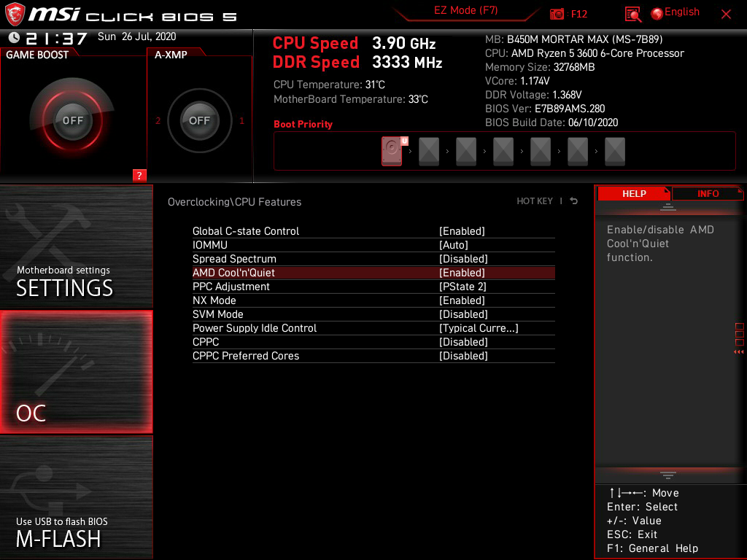Open the IOMMU [Auto] option
The height and width of the screenshot is (560, 747).
point(453,245)
